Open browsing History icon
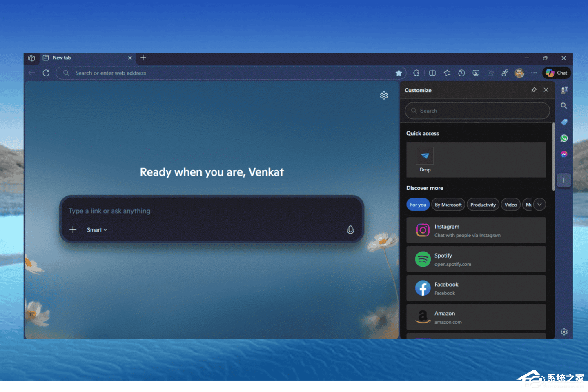This screenshot has height=392, width=588. (461, 73)
